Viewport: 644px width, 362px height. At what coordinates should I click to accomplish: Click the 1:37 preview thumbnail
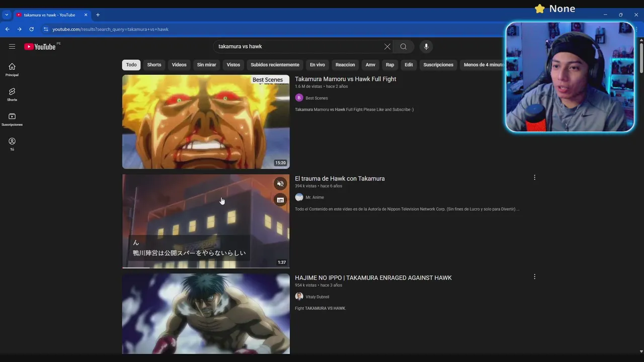coord(206,221)
